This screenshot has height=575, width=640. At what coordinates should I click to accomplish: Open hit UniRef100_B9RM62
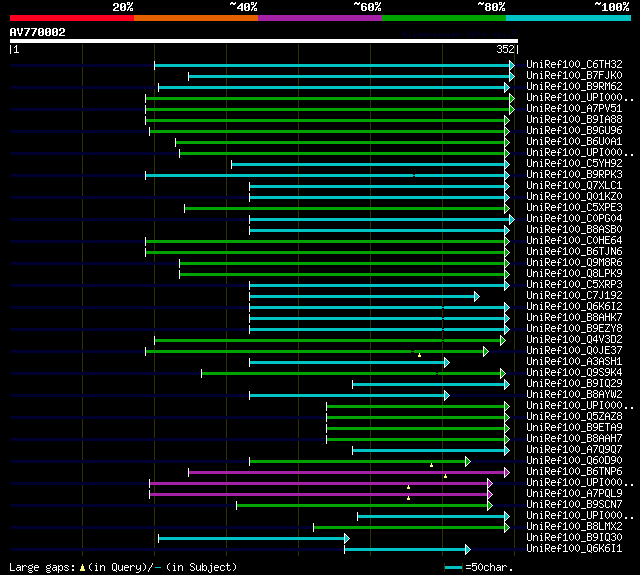tap(574, 87)
